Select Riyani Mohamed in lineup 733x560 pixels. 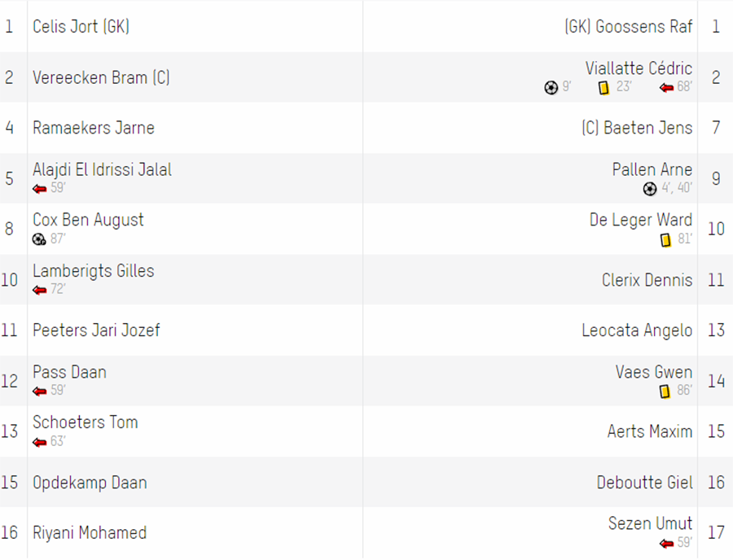[90, 533]
